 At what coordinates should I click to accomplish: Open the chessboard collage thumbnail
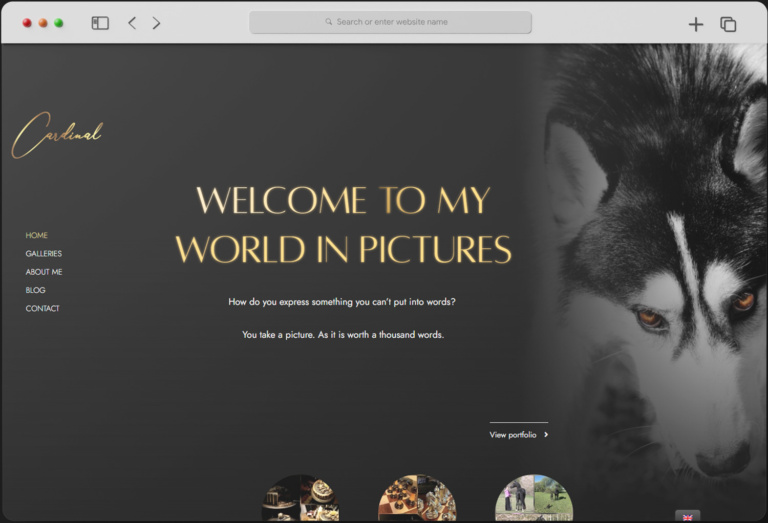click(417, 498)
